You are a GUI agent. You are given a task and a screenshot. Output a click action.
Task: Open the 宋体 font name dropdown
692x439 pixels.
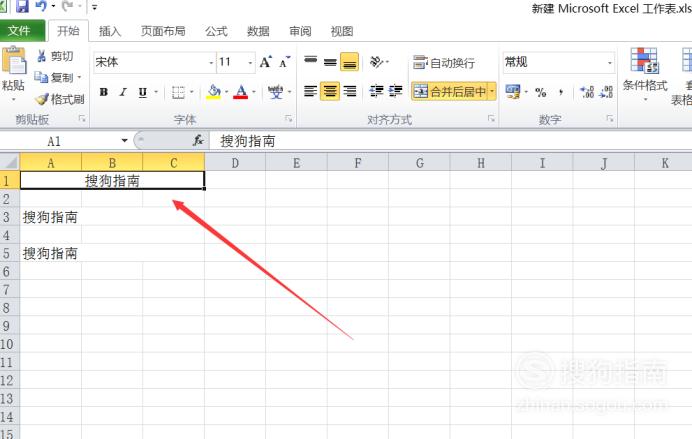click(211, 63)
